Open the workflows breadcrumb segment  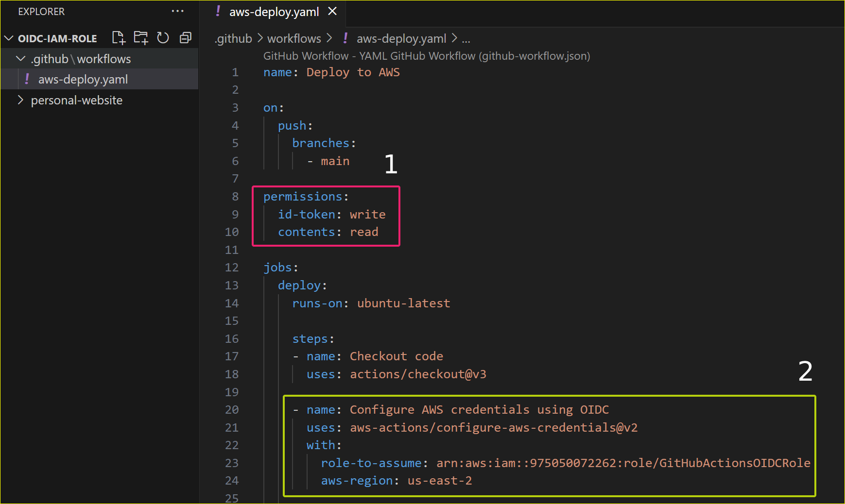pos(294,38)
